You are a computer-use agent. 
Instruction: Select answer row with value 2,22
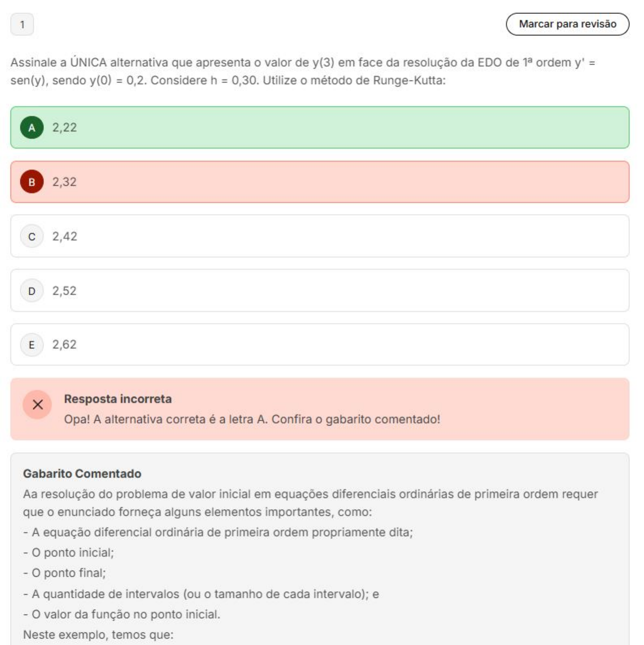click(x=320, y=128)
